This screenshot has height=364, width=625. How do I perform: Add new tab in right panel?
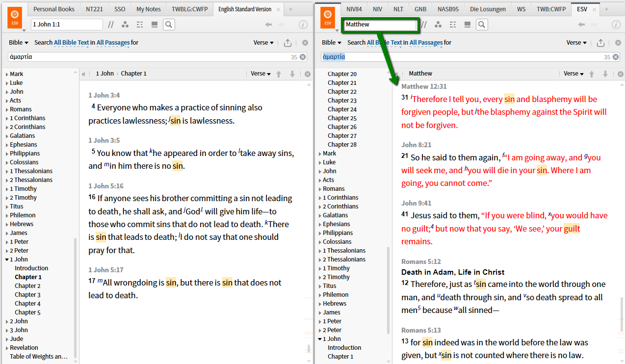606,9
